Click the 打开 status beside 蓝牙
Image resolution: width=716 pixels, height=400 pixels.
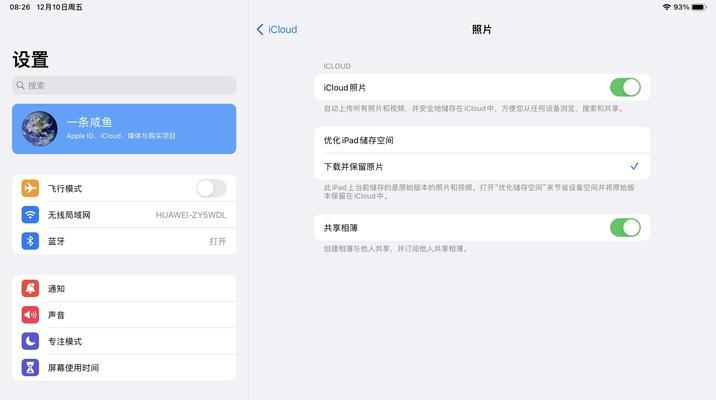point(218,241)
